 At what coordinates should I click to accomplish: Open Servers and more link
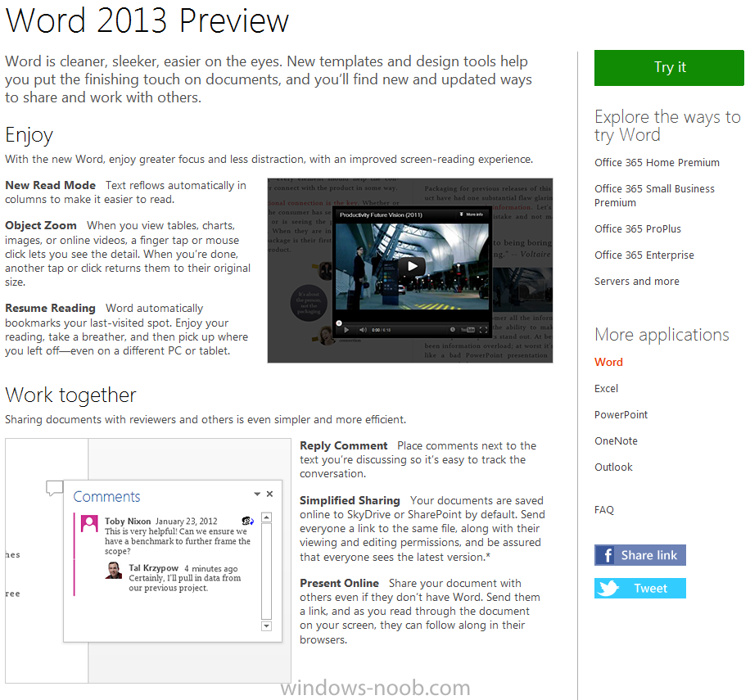tap(637, 281)
